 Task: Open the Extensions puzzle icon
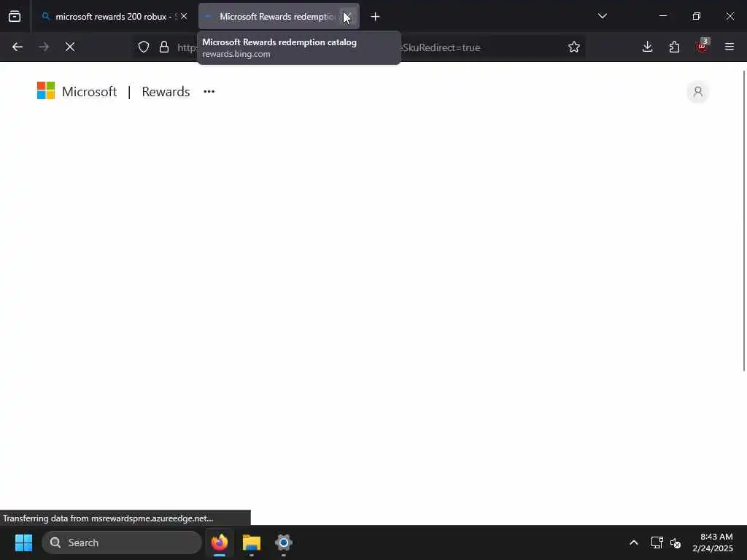click(674, 47)
